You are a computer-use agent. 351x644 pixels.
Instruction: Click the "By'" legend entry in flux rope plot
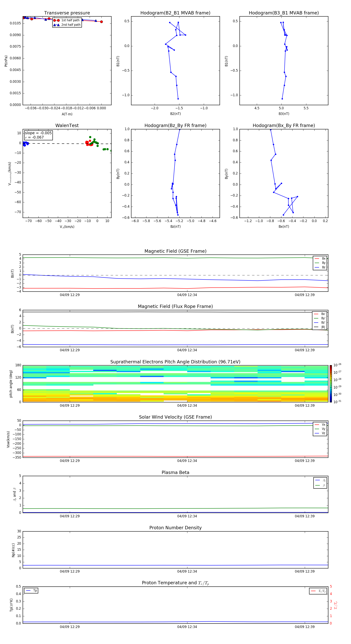click(x=320, y=318)
